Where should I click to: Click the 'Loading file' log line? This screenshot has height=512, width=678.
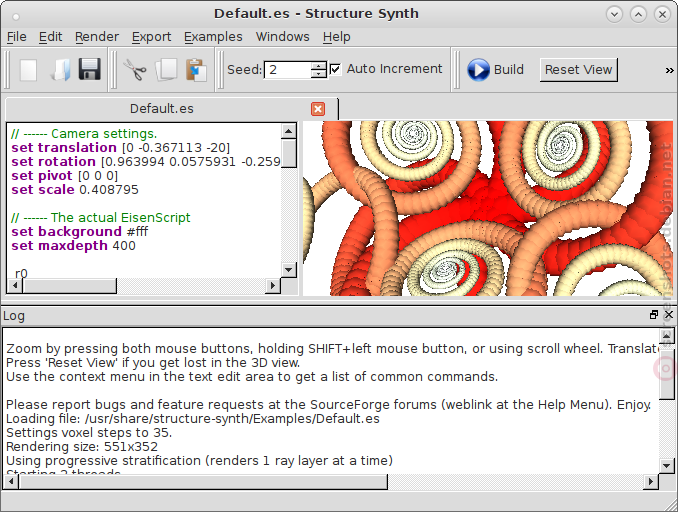click(x=193, y=419)
